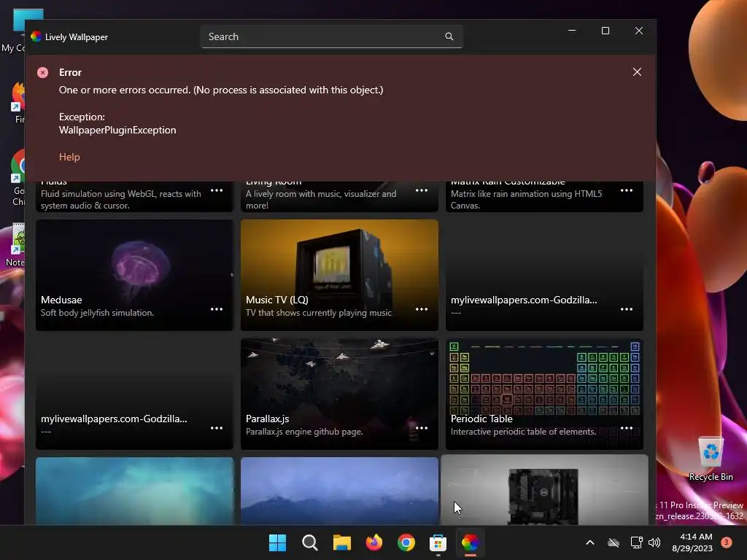Select the Parallax.js wallpaper thumbnail
The width and height of the screenshot is (747, 560).
coord(339,394)
